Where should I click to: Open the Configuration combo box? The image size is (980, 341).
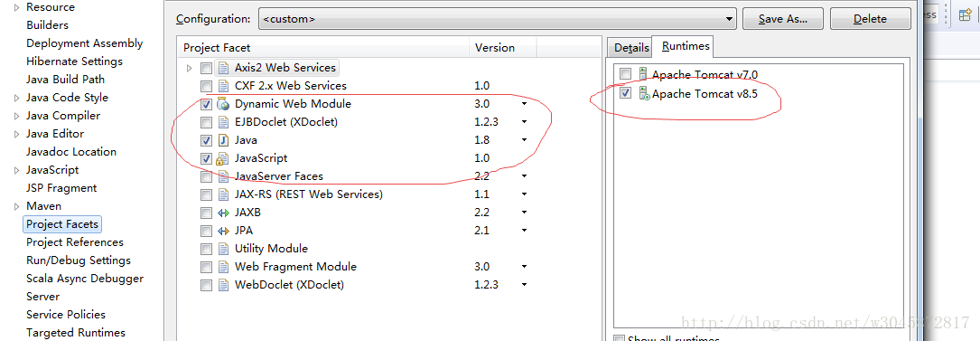(x=498, y=19)
